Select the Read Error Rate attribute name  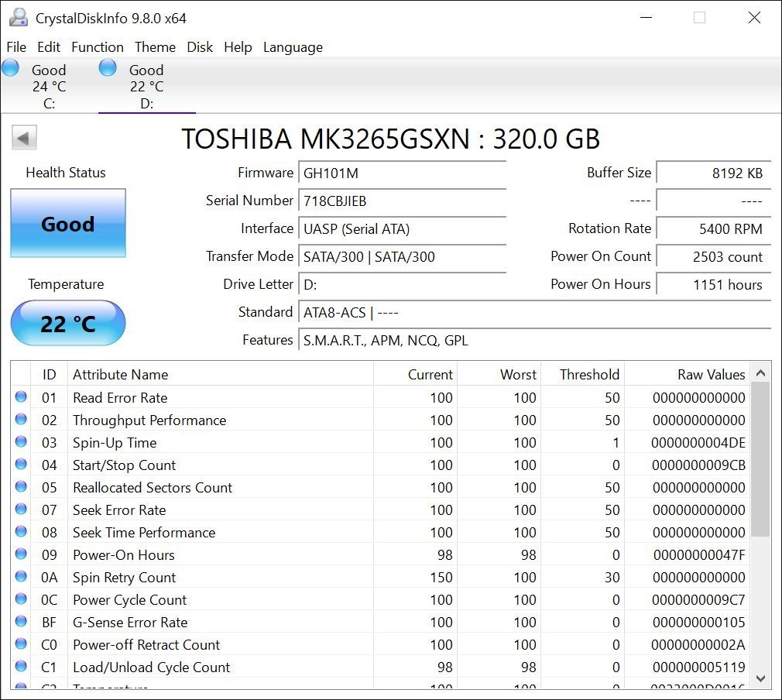tap(120, 398)
